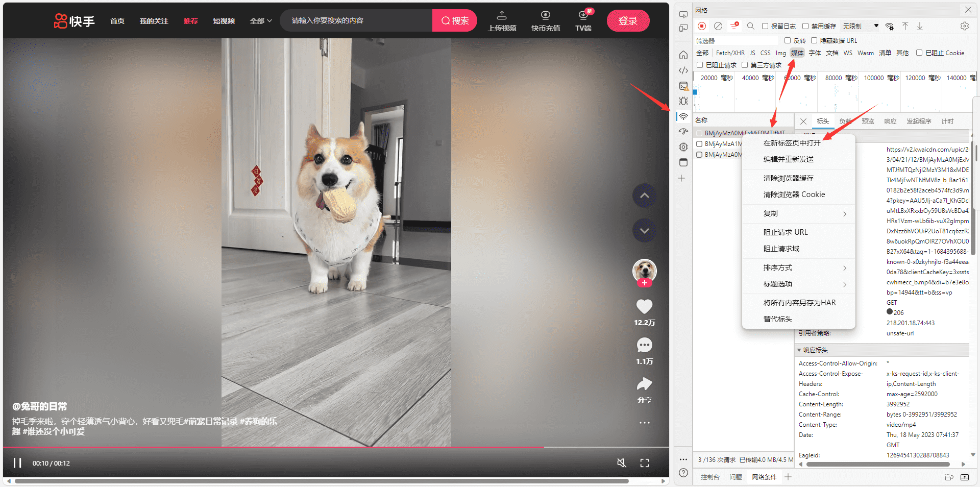Focus the Kuaishou search input field

point(357,21)
